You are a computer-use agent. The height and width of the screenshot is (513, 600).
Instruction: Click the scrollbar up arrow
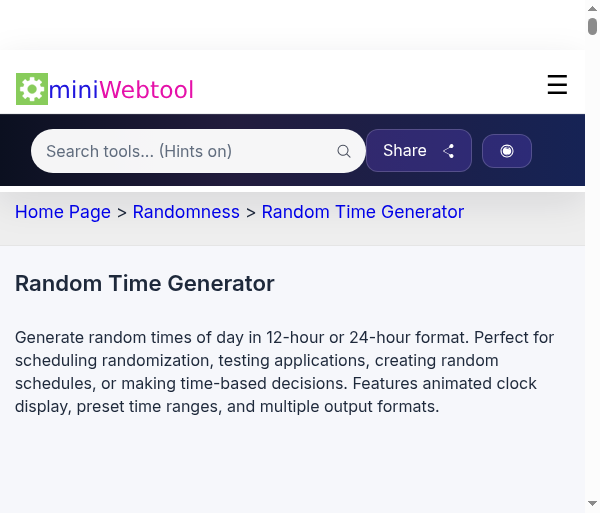pos(593,7)
